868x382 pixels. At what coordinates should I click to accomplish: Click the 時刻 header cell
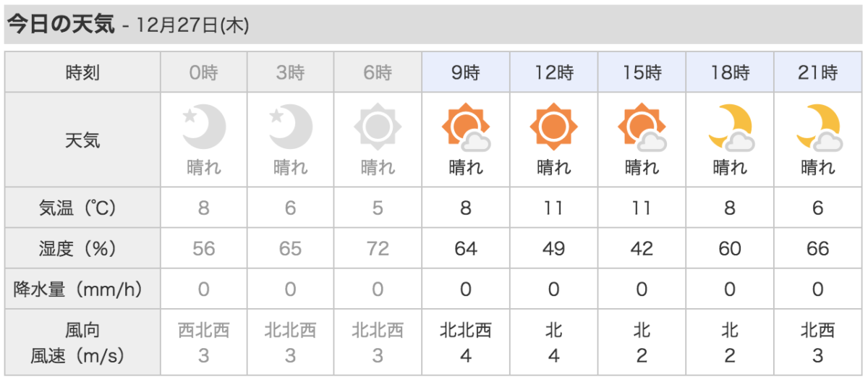point(82,72)
